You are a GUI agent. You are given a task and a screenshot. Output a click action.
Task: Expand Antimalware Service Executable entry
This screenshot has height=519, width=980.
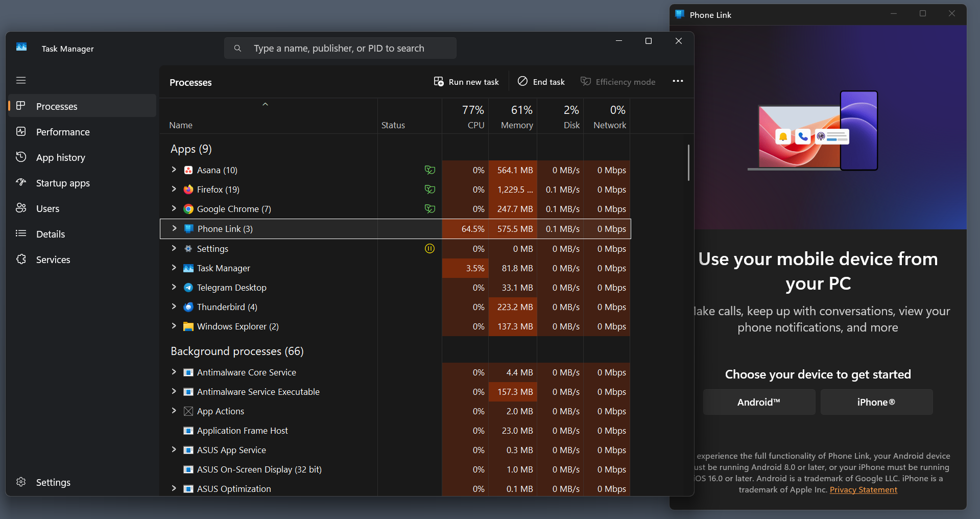pyautogui.click(x=174, y=391)
